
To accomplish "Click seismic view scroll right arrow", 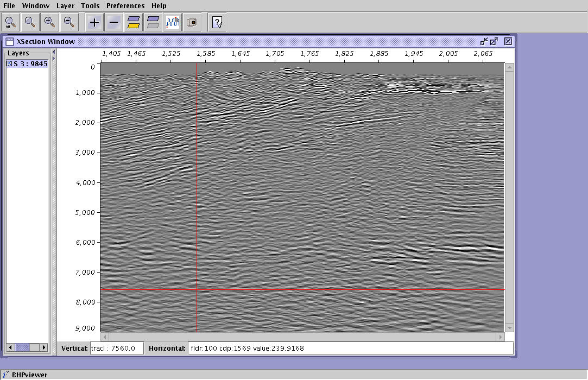I will click(500, 337).
